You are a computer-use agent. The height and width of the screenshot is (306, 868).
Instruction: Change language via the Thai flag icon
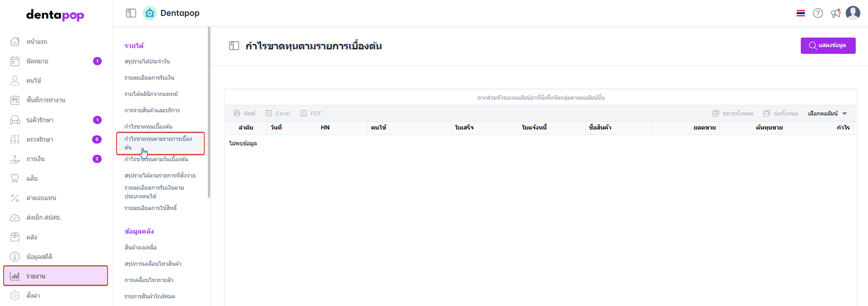tap(801, 13)
